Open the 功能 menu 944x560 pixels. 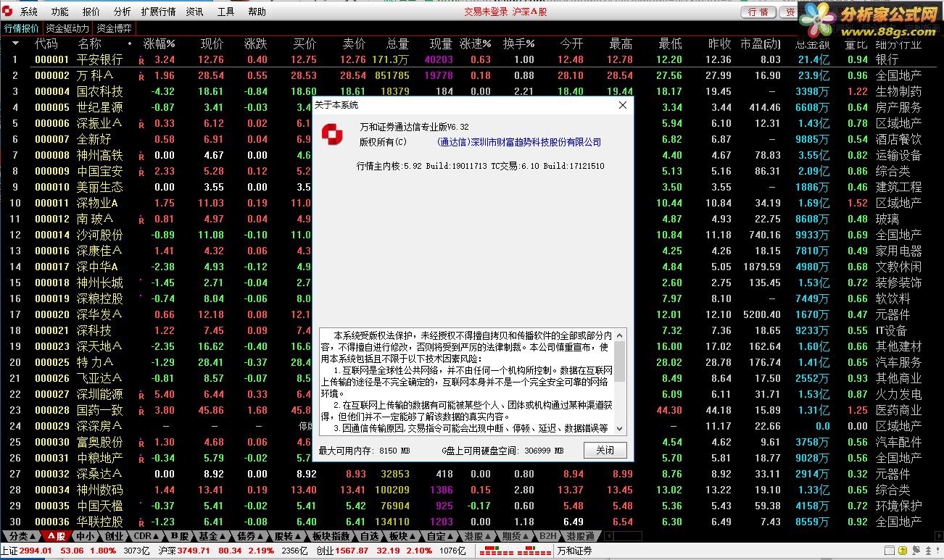(x=59, y=12)
